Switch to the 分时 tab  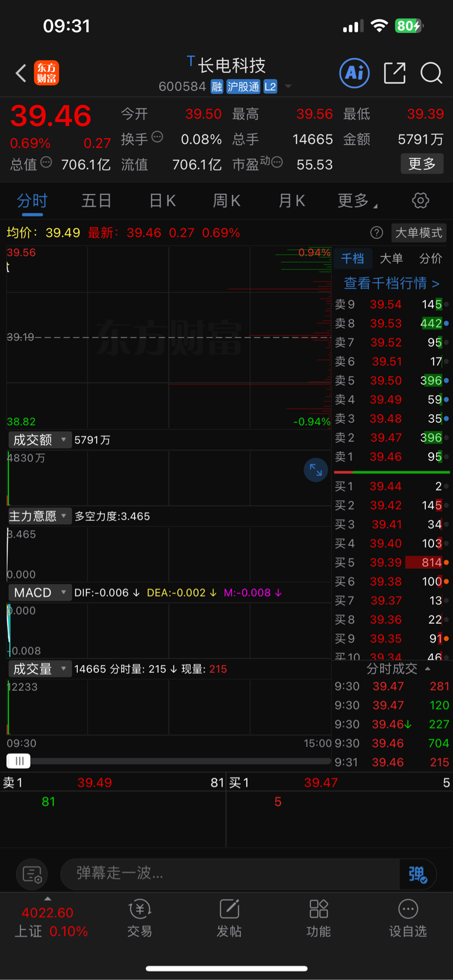(x=32, y=201)
